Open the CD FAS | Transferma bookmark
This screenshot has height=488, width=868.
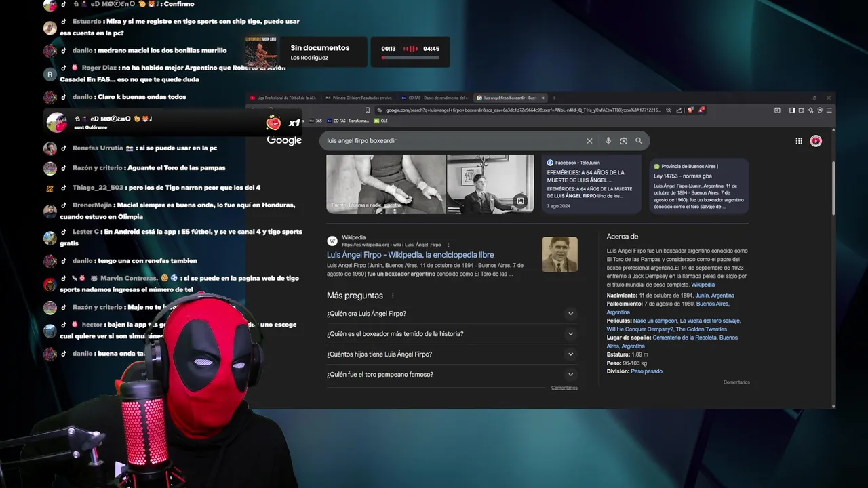(x=348, y=121)
